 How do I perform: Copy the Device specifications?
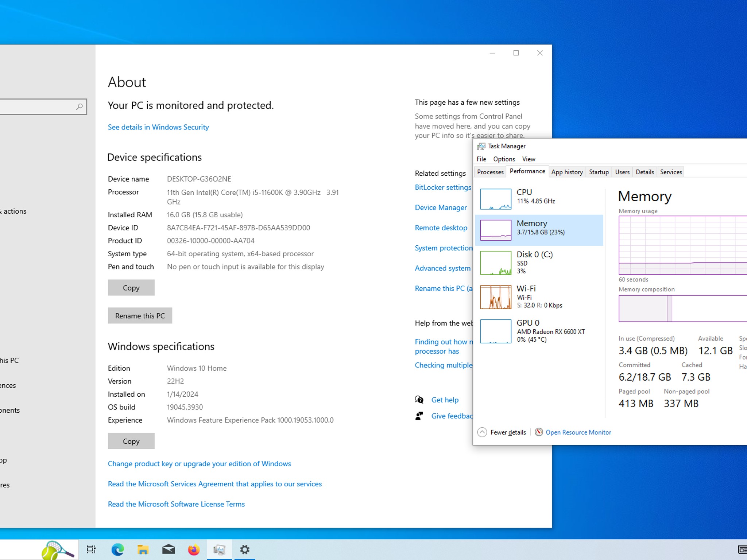(131, 288)
